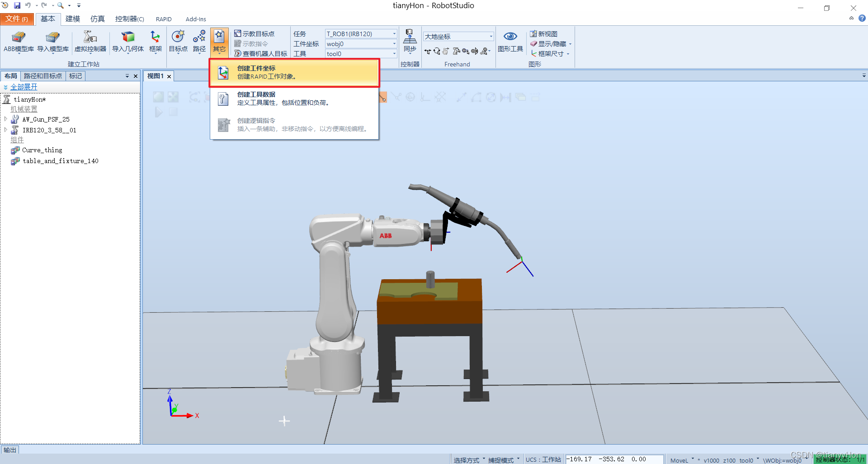The image size is (868, 464).
Task: Close the layout browser panel
Action: click(135, 76)
